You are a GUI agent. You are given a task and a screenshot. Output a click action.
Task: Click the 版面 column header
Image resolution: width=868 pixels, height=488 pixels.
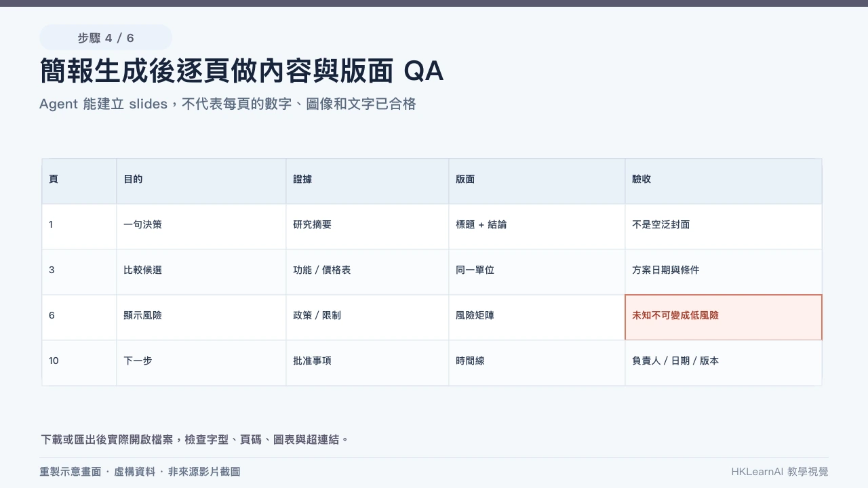[x=537, y=181]
